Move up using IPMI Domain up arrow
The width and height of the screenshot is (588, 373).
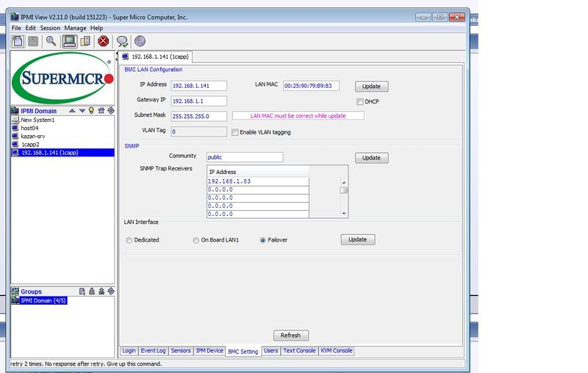tap(72, 111)
